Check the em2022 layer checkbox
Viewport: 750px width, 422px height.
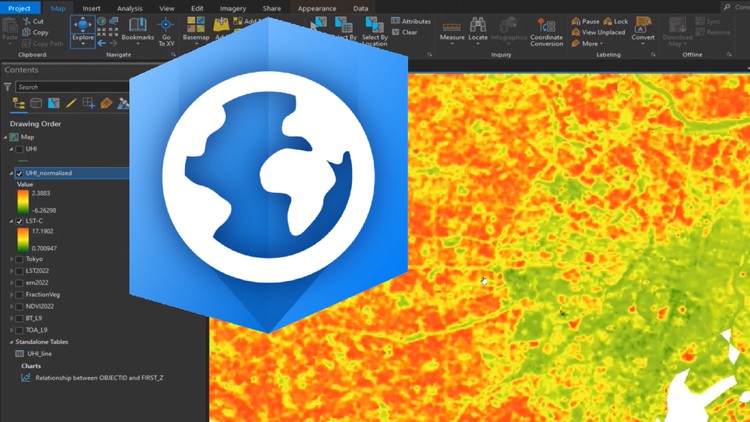click(19, 283)
